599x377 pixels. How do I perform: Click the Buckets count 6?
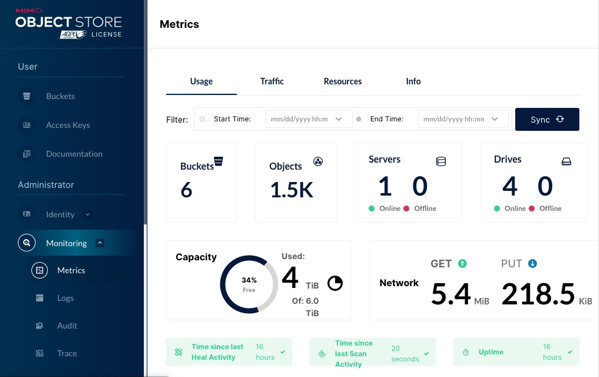pos(186,190)
